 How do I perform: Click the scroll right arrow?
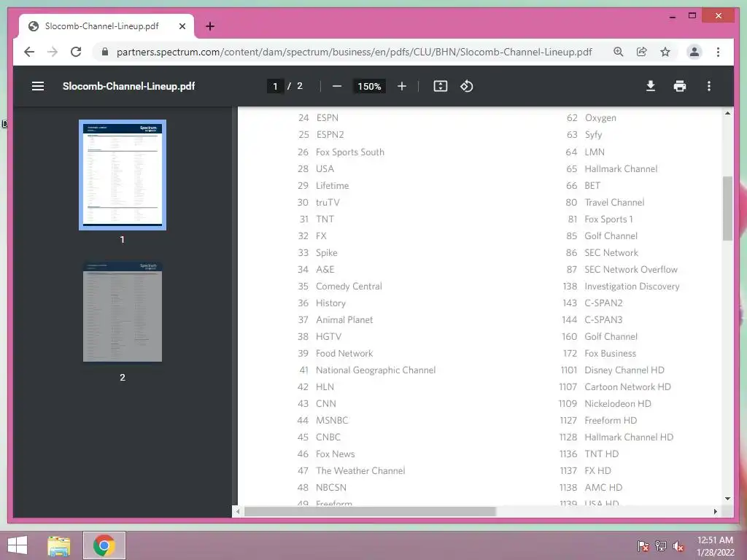click(x=715, y=511)
